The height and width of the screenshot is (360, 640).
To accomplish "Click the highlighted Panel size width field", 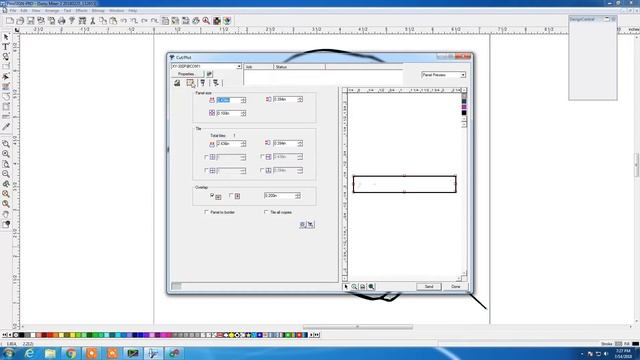I will (x=228, y=100).
